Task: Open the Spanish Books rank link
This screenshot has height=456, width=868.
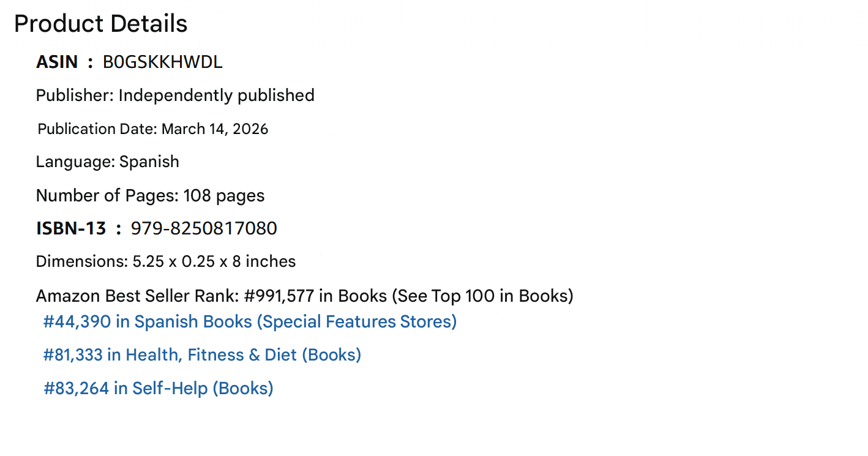Action: pyautogui.click(x=250, y=322)
